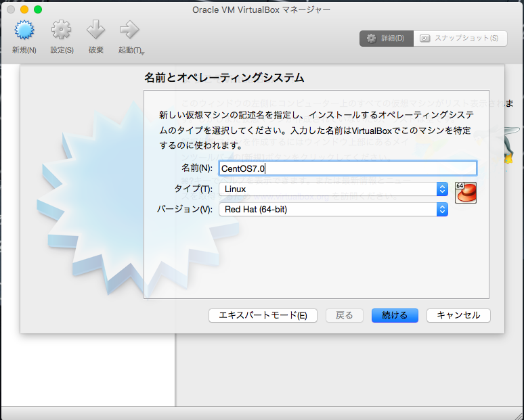524x420 pixels.
Task: Click the Cancel (キャンセル) button
Action: click(x=458, y=315)
